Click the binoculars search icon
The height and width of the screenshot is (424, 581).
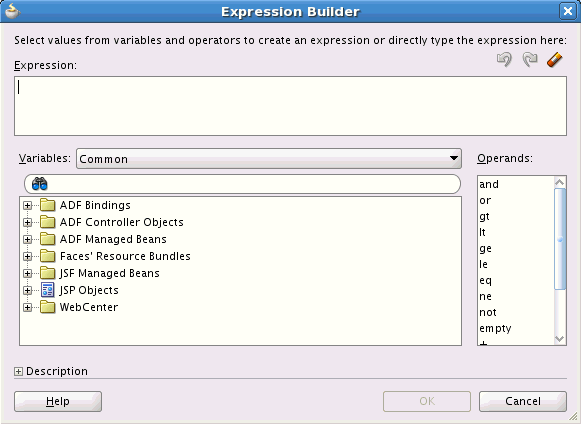[40, 184]
